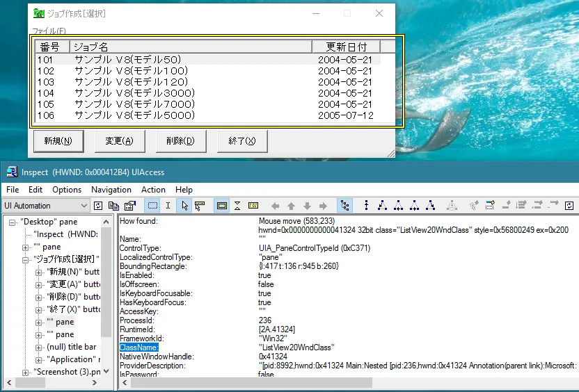
Task: Click the Refresh icon beside the UI Automation combo
Action: click(98, 206)
